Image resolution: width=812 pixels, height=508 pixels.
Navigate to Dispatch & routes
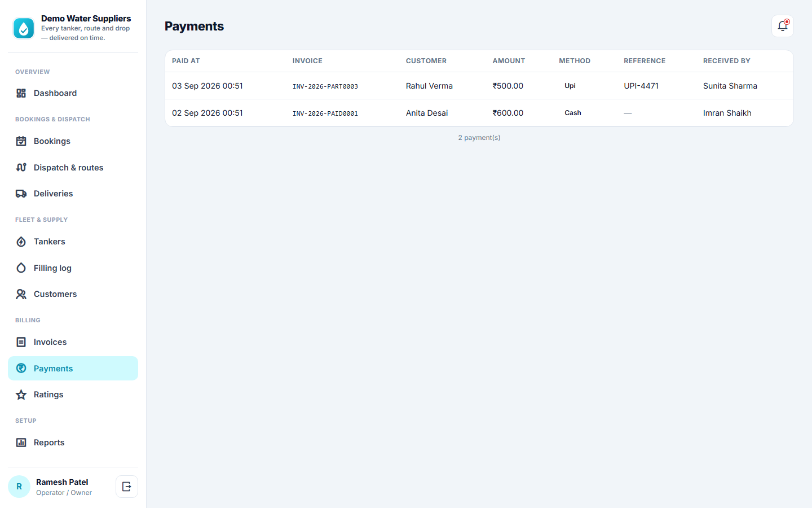click(73, 168)
